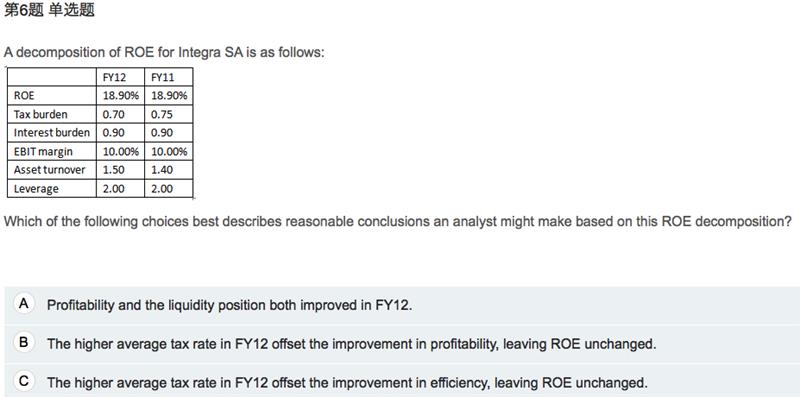Choose answer about tax rate offsetting efficiency

coord(347,383)
